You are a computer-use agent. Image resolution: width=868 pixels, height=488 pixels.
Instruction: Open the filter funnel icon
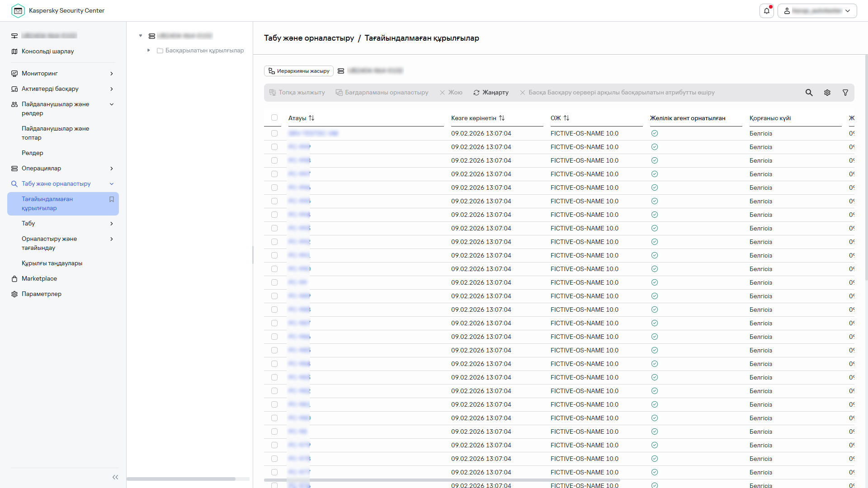point(845,93)
